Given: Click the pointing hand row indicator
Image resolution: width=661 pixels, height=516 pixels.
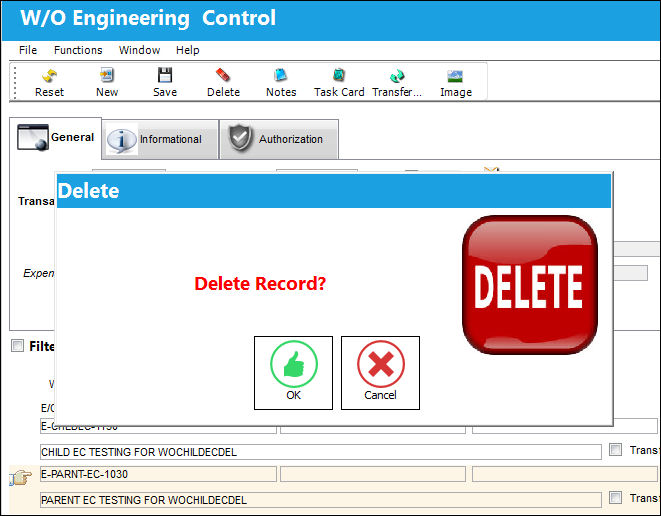Looking at the screenshot, I should pyautogui.click(x=20, y=477).
